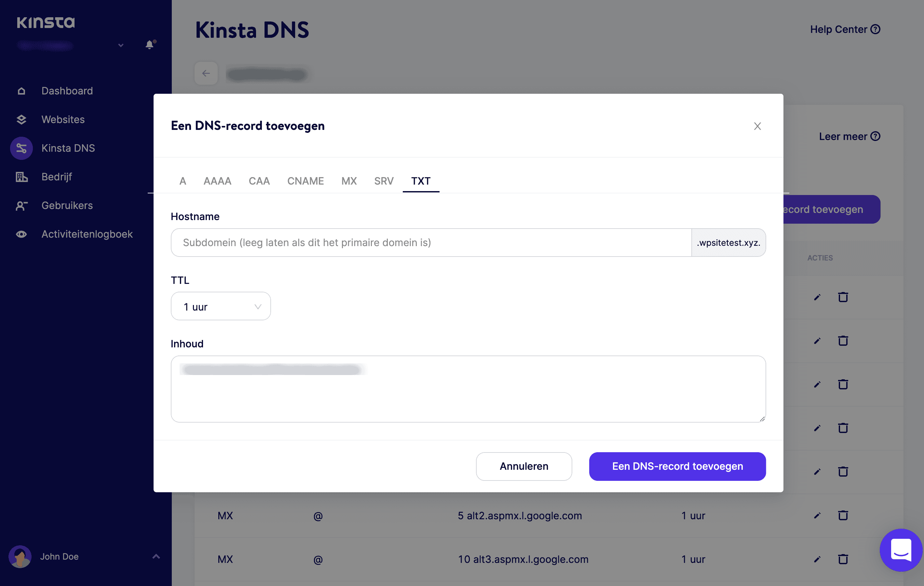Screen dimensions: 924x586
Task: Focus the Hostname subdomain field
Action: point(431,243)
